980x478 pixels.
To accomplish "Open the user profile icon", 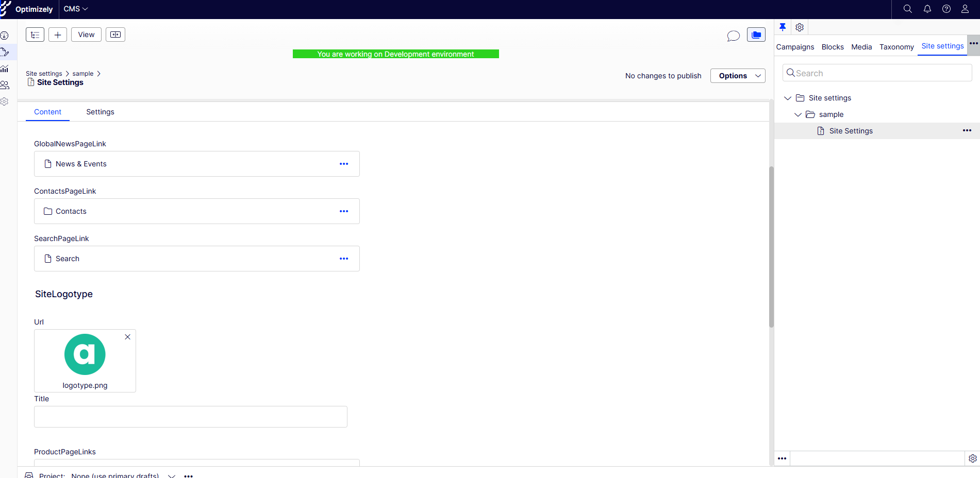I will pos(965,9).
